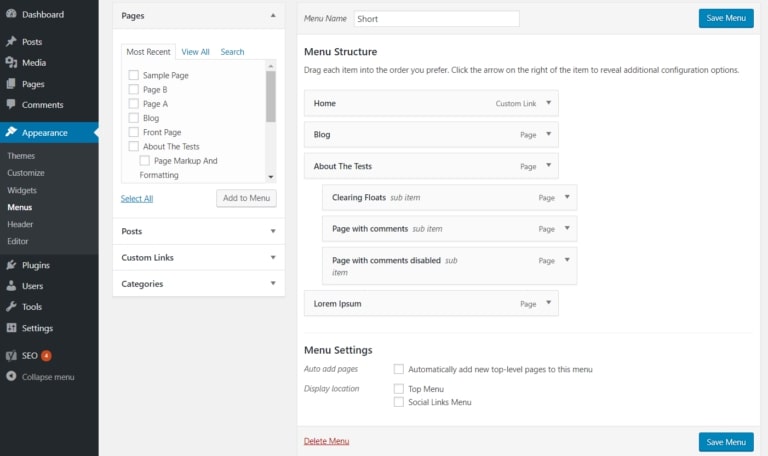
Task: Enable automatically add new top-level pages
Action: (399, 369)
